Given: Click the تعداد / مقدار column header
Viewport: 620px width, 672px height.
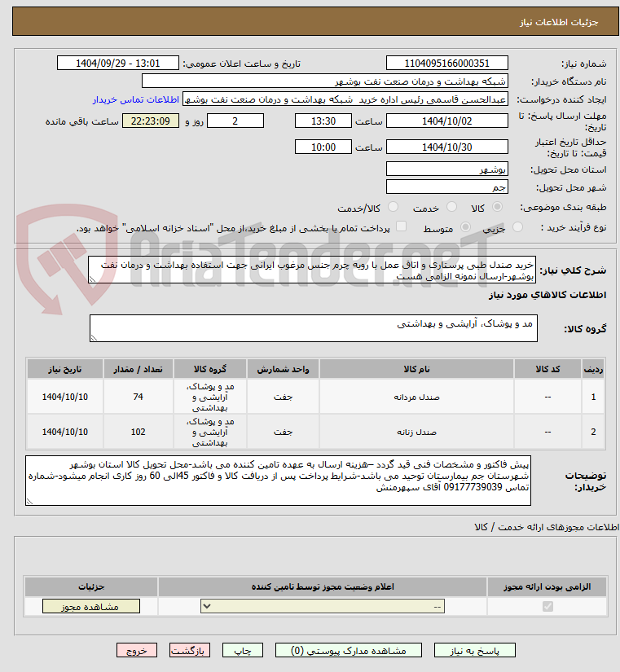Looking at the screenshot, I should click(138, 369).
